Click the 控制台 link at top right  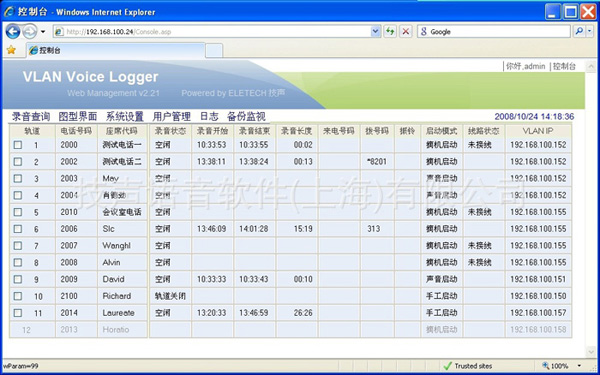[564, 66]
